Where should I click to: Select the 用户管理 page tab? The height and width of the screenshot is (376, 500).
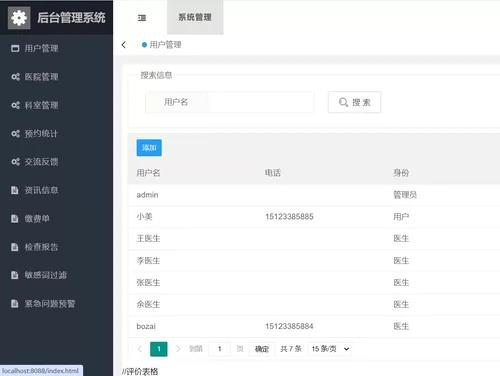[x=162, y=45]
